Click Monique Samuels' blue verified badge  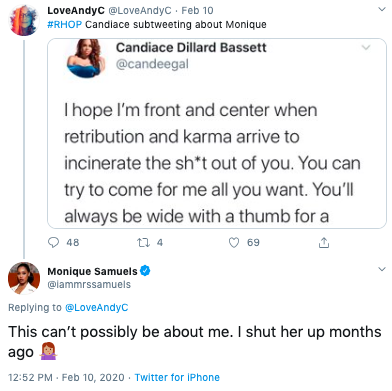point(145,271)
